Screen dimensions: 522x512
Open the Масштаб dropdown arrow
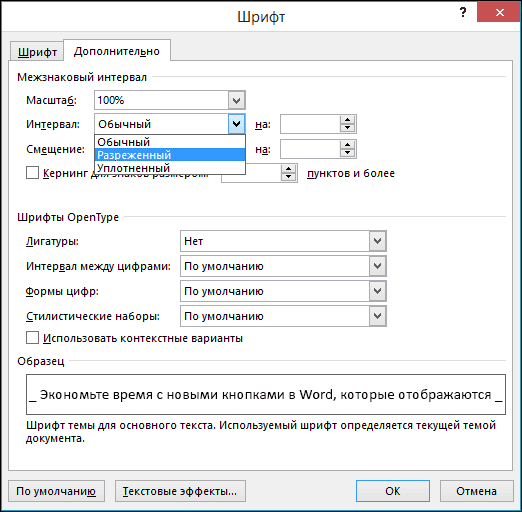(237, 100)
